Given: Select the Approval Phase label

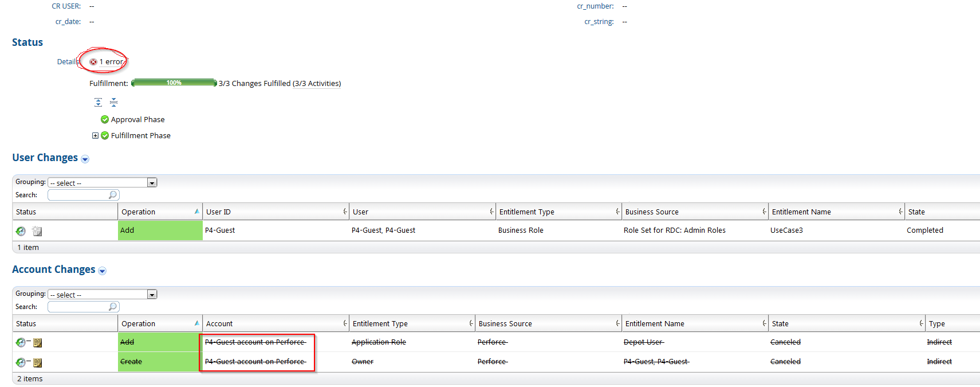Looking at the screenshot, I should pyautogui.click(x=137, y=120).
